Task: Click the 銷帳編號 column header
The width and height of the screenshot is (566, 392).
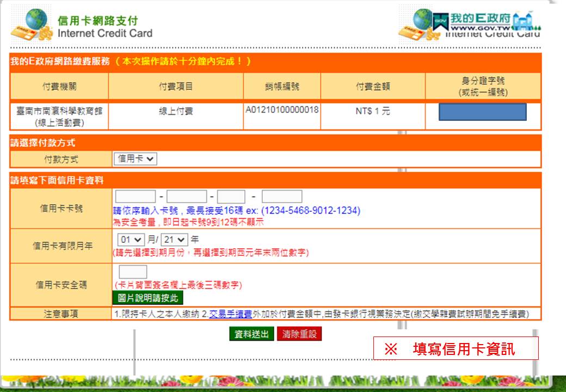Action: [x=282, y=86]
